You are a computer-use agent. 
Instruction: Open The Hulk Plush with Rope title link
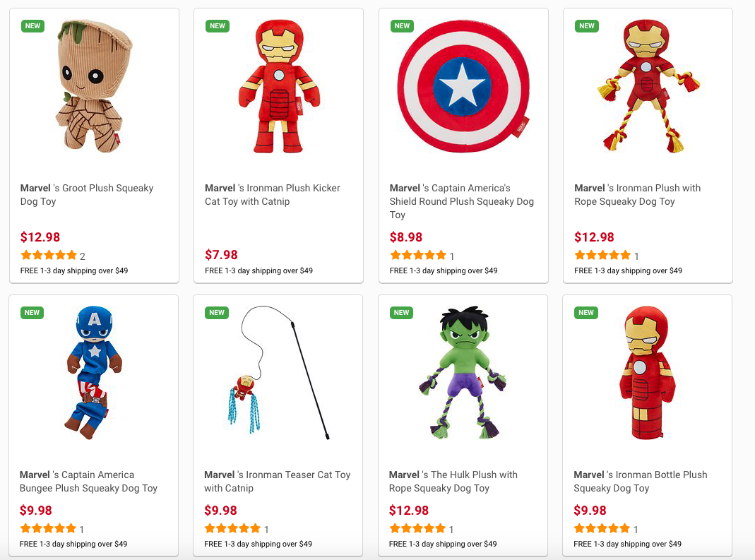coord(453,482)
